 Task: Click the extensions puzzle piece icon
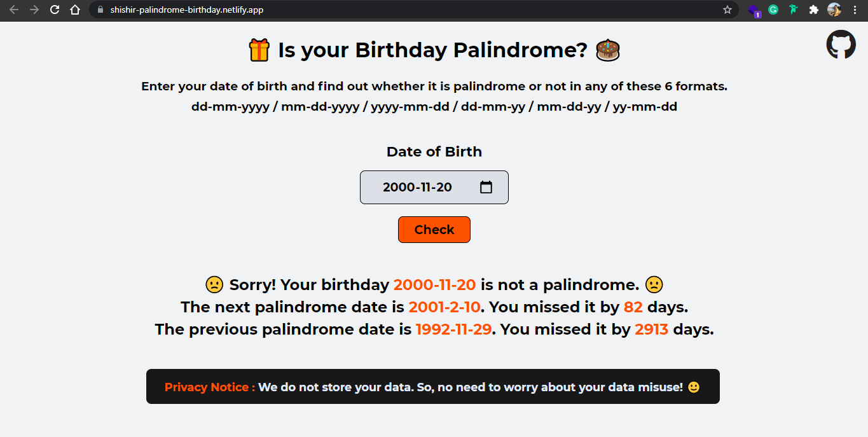814,10
